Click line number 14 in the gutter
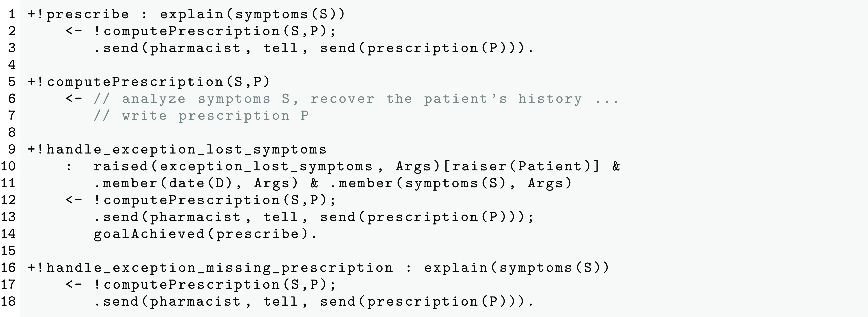Image resolution: width=868 pixels, height=317 pixels. coord(8,234)
